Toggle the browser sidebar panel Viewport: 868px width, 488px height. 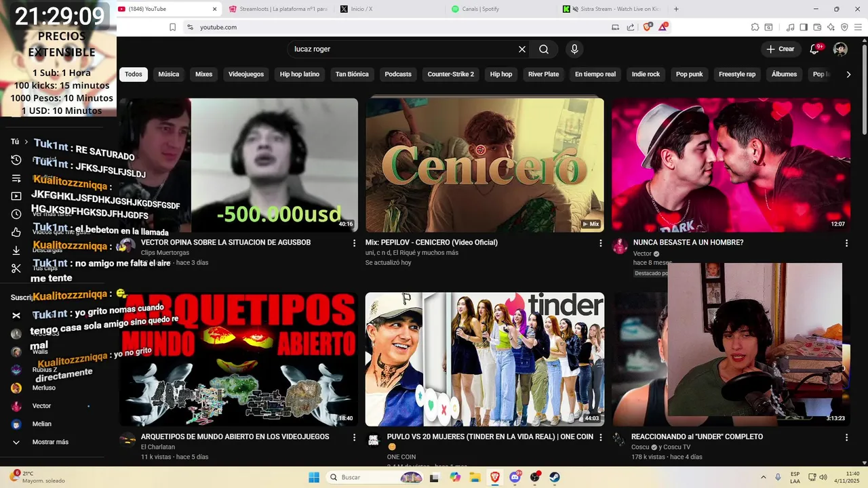click(x=804, y=27)
